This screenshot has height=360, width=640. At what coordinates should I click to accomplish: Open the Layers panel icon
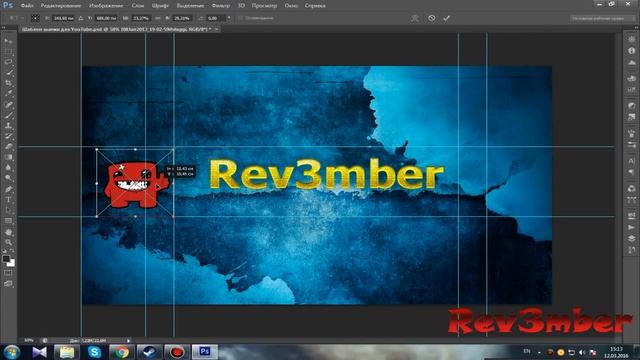click(631, 238)
